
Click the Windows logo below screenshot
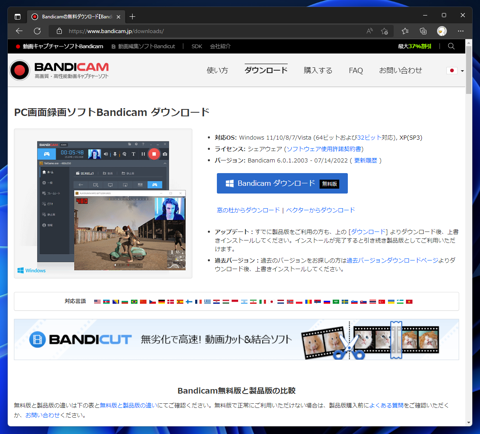tap(31, 270)
